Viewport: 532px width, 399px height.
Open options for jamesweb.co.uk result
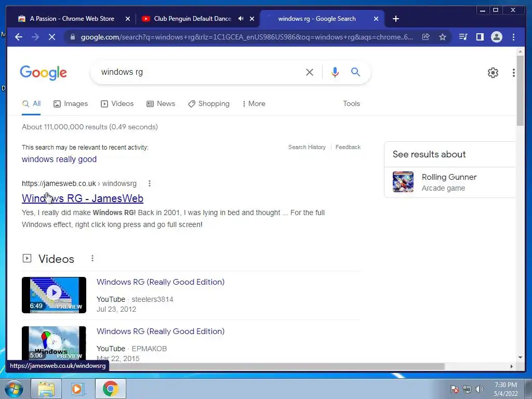pos(150,183)
